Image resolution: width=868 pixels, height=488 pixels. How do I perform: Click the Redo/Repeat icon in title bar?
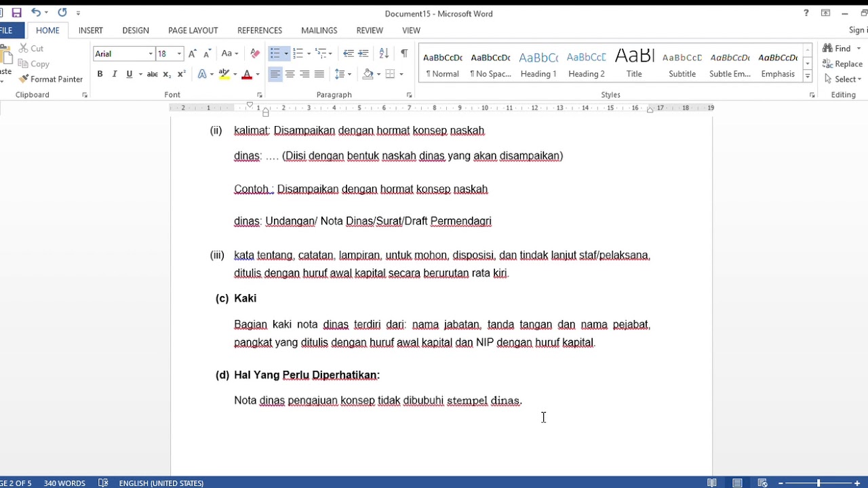tap(62, 13)
